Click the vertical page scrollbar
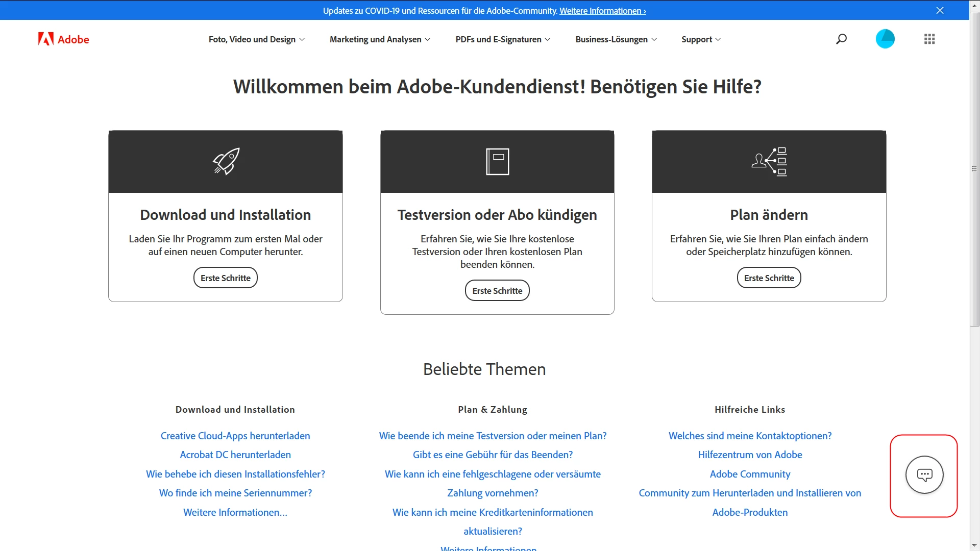 974,168
